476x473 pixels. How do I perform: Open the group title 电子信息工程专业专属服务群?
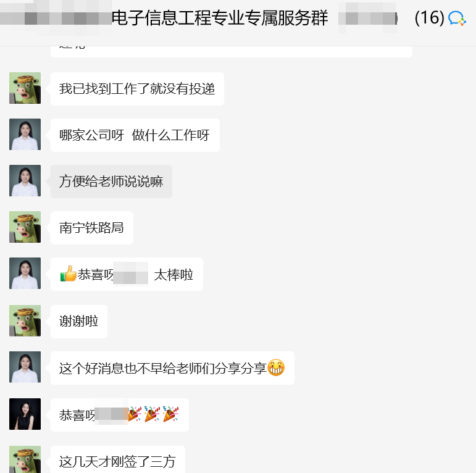tap(220, 18)
